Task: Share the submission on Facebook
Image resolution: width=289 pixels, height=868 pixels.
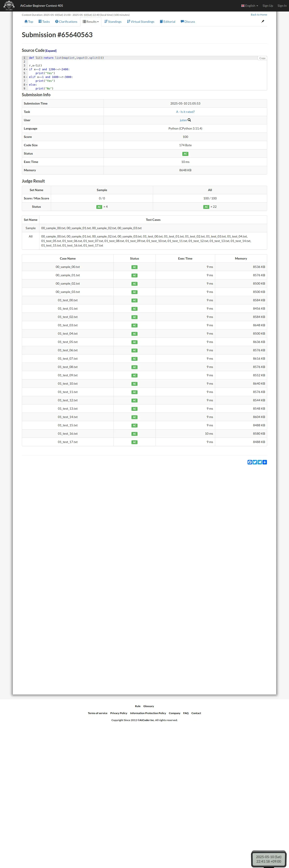Action: pos(250,462)
